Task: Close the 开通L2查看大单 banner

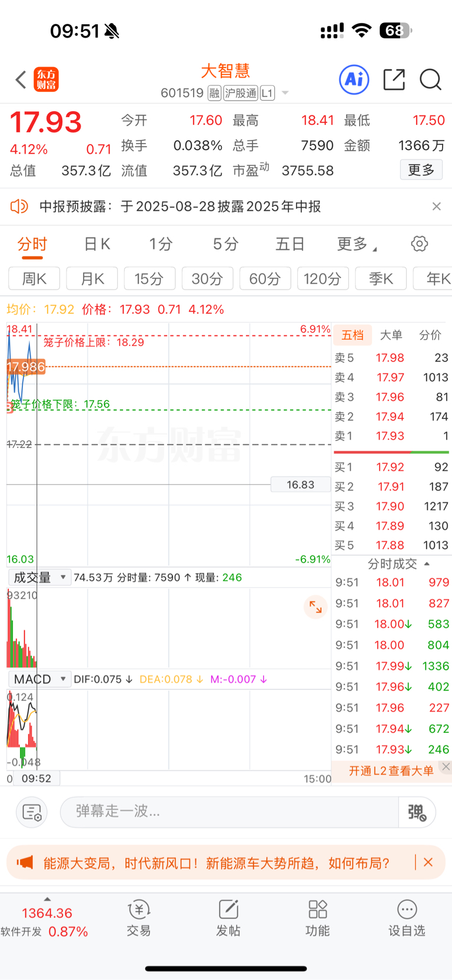Action: [x=446, y=766]
